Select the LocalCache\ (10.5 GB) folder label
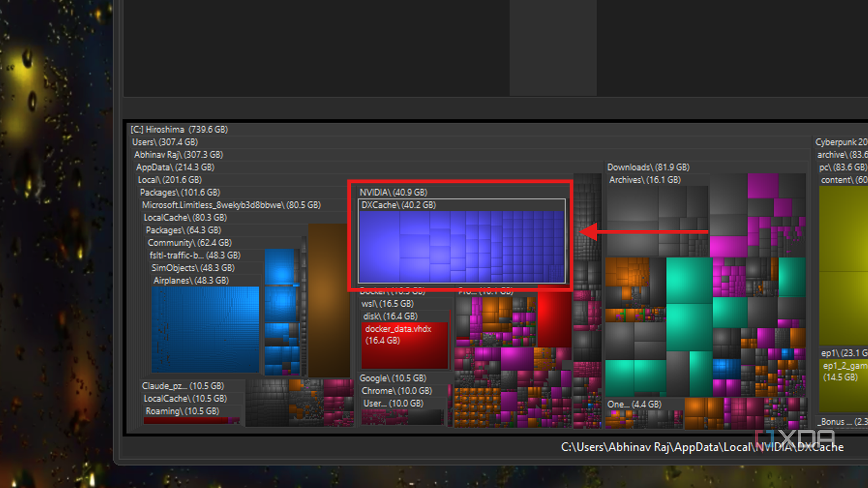The height and width of the screenshot is (488, 868). (x=185, y=399)
